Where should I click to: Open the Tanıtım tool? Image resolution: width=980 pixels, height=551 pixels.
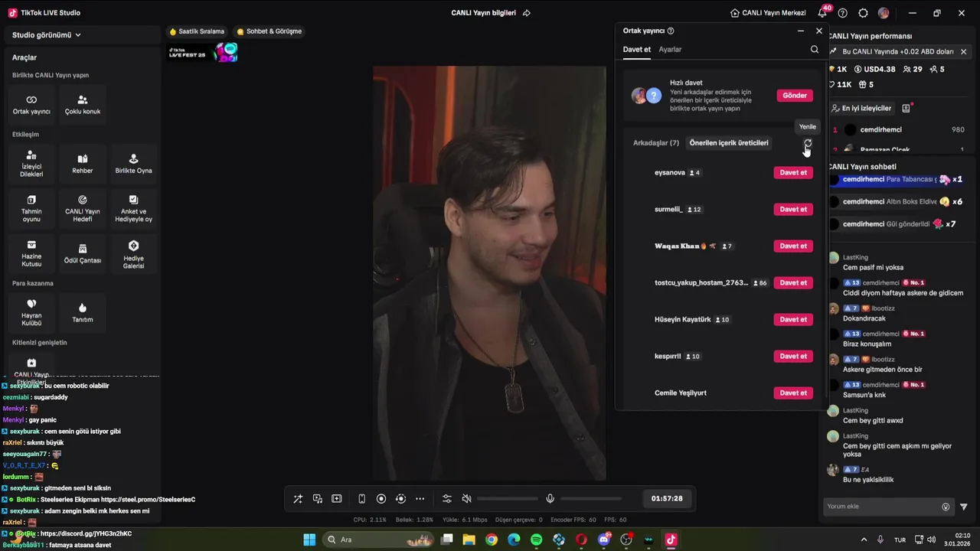pos(83,312)
